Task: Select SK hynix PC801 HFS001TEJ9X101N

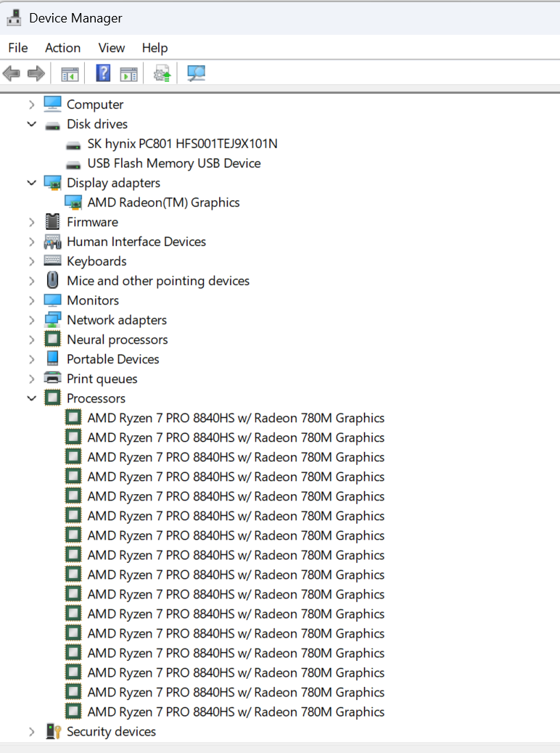Action: pos(183,144)
